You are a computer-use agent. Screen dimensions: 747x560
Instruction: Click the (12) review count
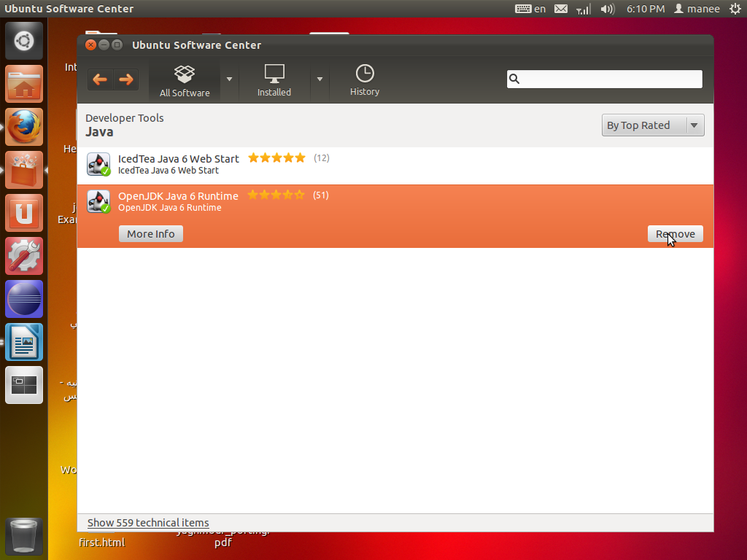point(322,158)
